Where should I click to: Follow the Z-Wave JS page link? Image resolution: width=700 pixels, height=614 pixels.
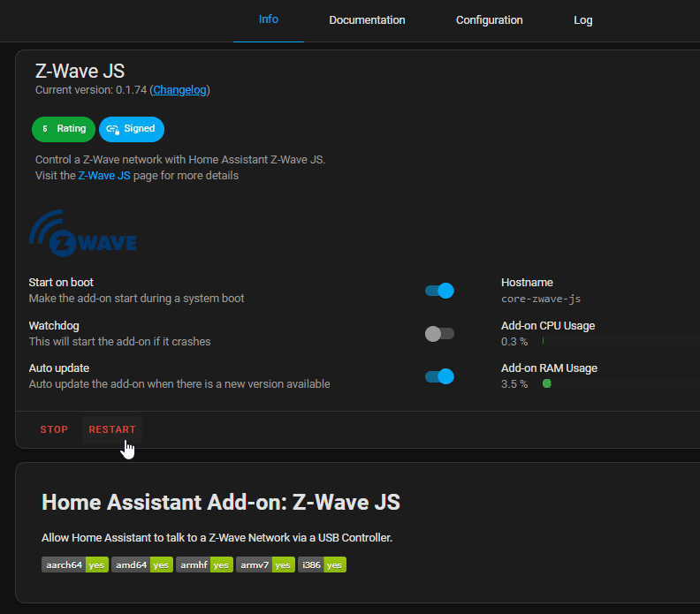[104, 175]
